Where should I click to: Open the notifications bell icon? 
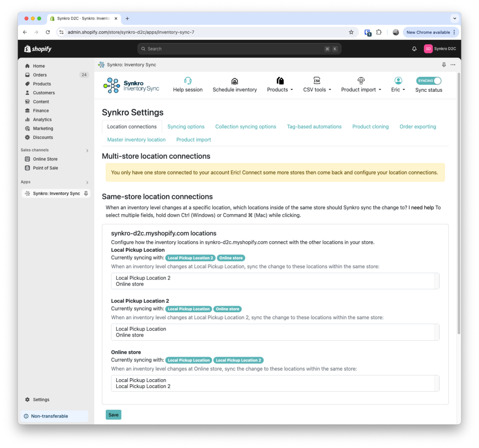(x=414, y=49)
